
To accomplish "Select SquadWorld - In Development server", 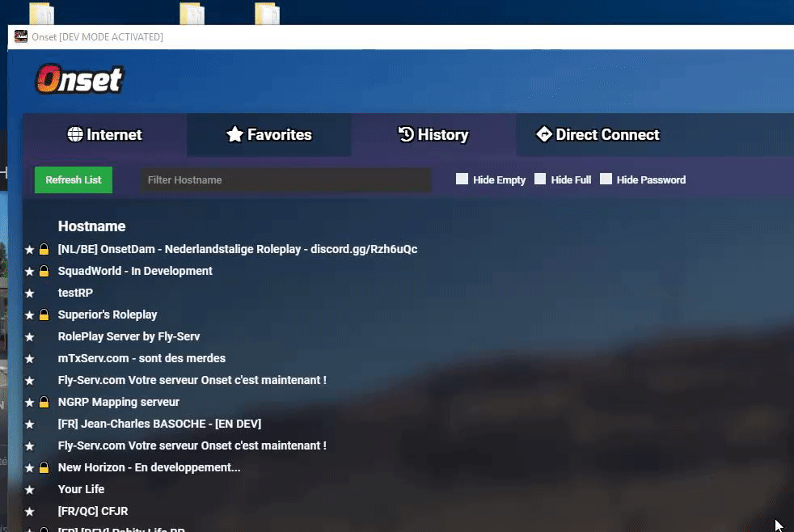I will coord(135,271).
